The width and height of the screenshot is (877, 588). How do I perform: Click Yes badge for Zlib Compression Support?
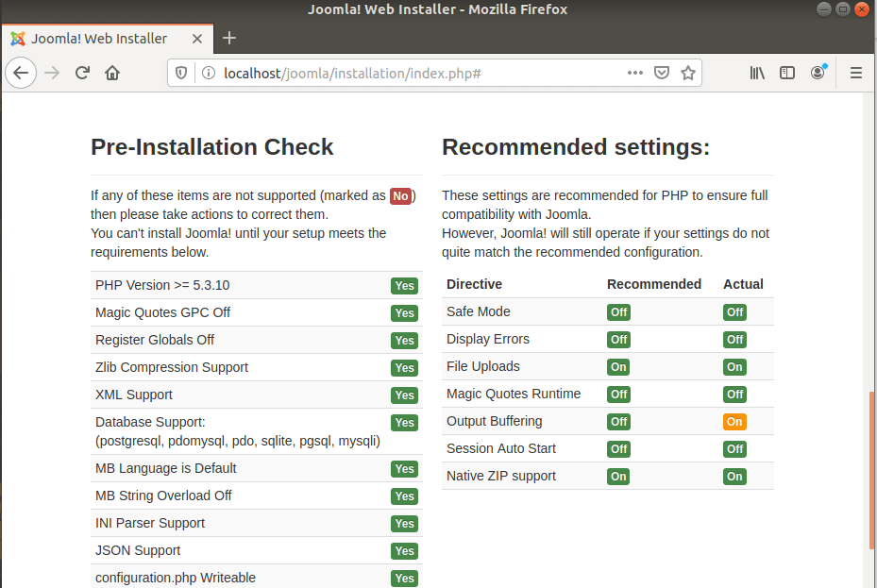[x=404, y=368]
